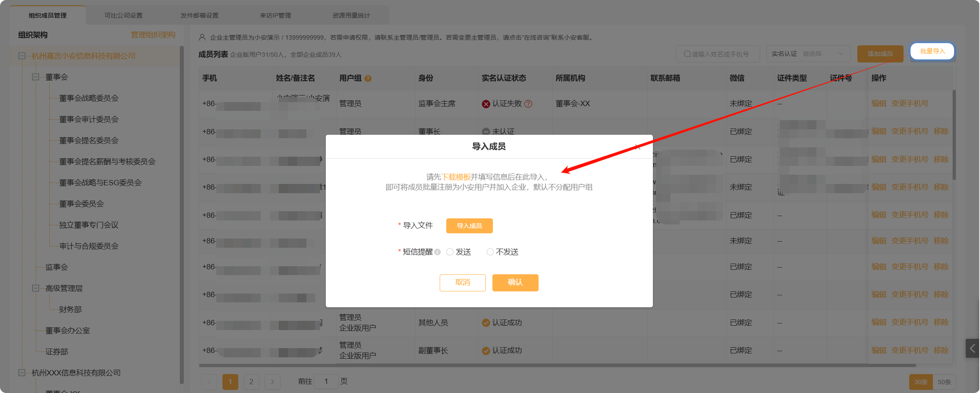This screenshot has width=980, height=393.
Task: Expand the collapsed side panel arrow
Action: tap(972, 349)
